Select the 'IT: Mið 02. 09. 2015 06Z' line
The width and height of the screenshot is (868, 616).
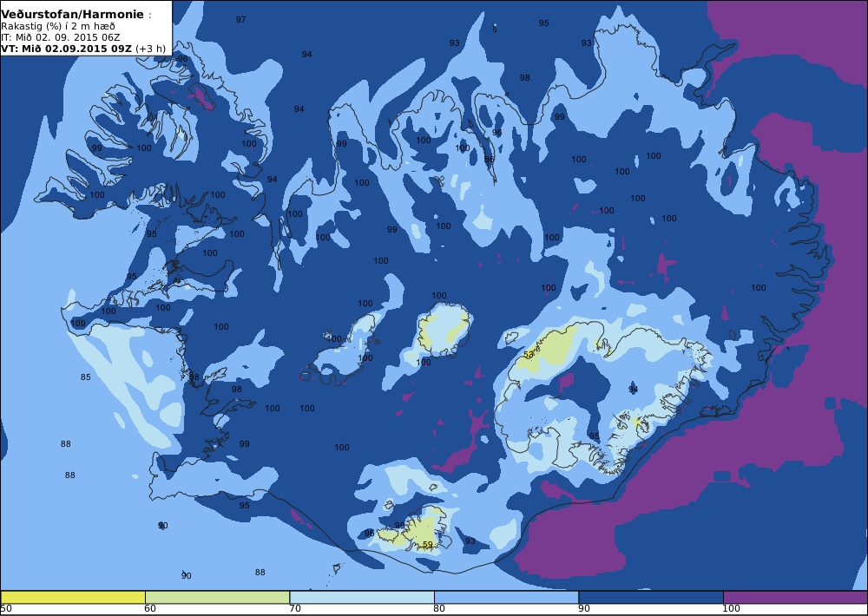(x=61, y=37)
